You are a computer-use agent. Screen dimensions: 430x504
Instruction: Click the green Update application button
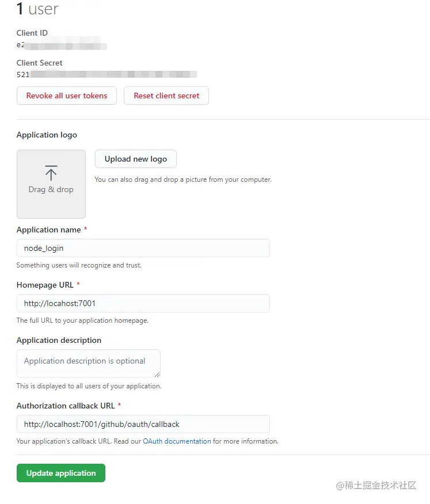pyautogui.click(x=61, y=473)
